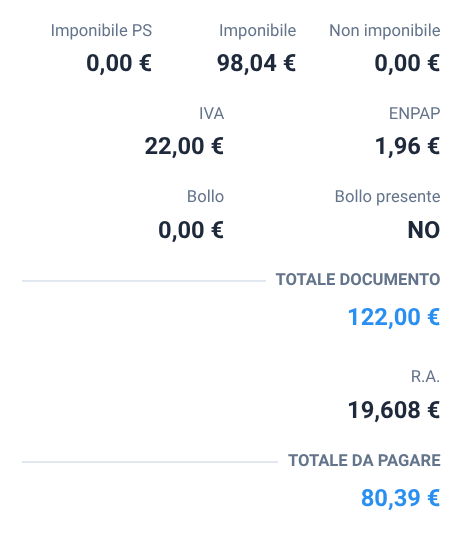This screenshot has width=468, height=533.
Task: Select the Imponibile value 98,04 €
Action: (x=257, y=64)
